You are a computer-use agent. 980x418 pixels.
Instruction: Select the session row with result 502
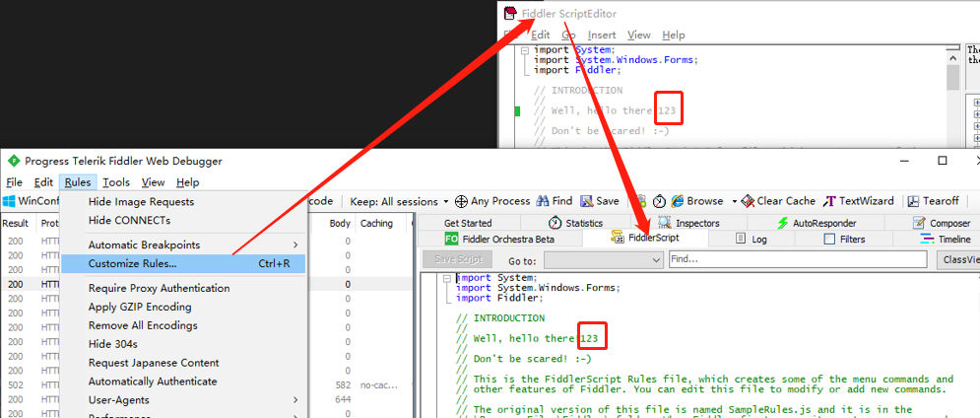[x=206, y=384]
